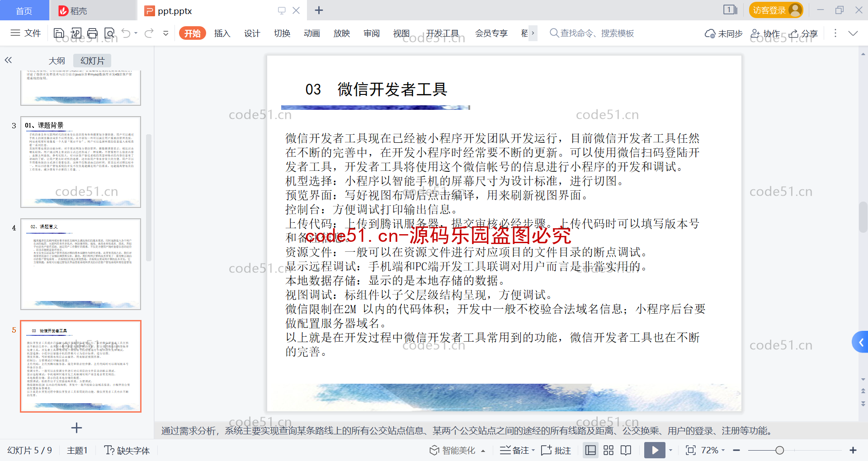868x461 pixels.
Task: Open a new tab with plus button
Action: [319, 10]
